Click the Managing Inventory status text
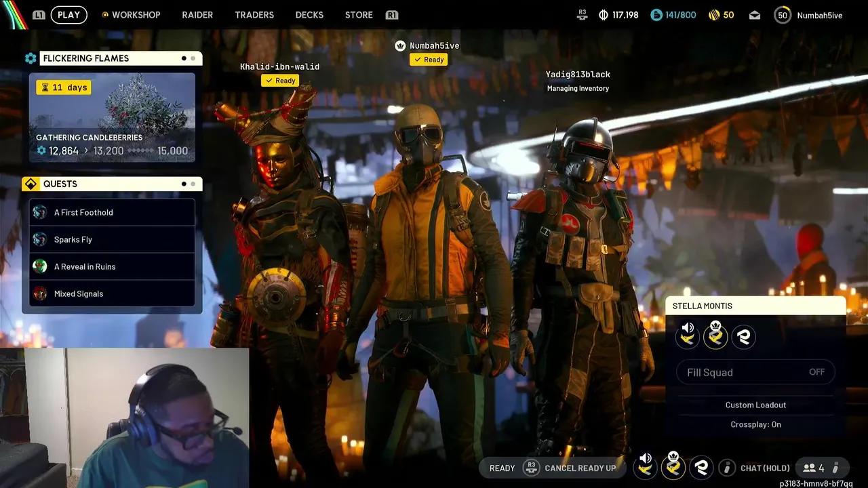Screen dimensions: 868x488 (x=578, y=88)
